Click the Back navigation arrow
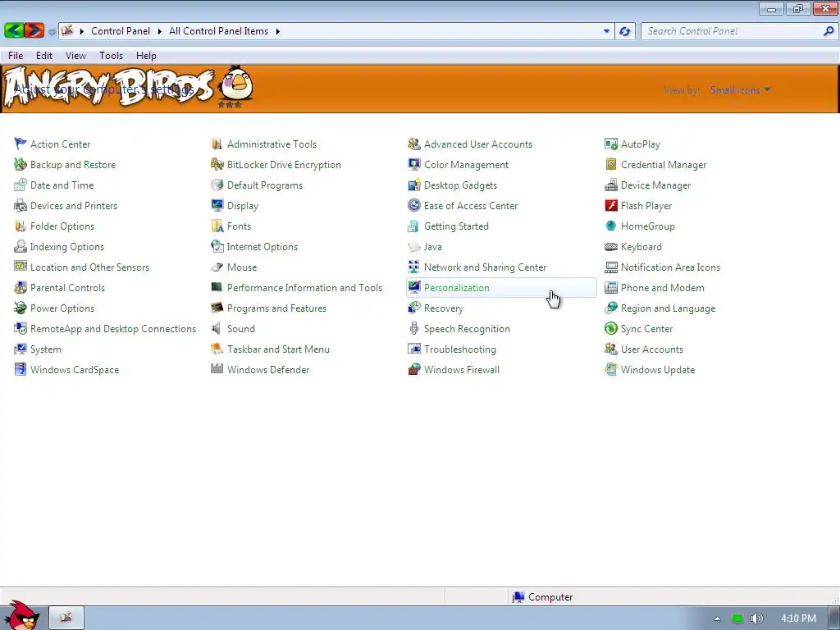840x630 pixels. [x=14, y=30]
